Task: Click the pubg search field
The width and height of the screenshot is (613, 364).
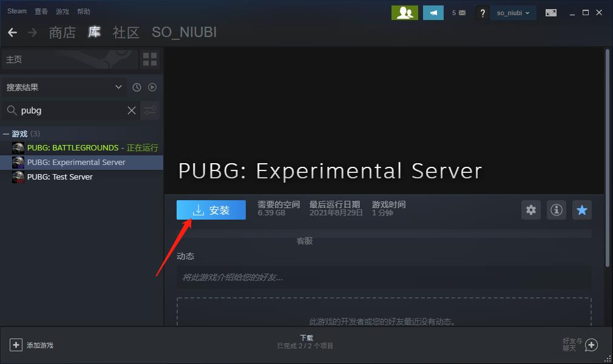Action: coord(72,110)
